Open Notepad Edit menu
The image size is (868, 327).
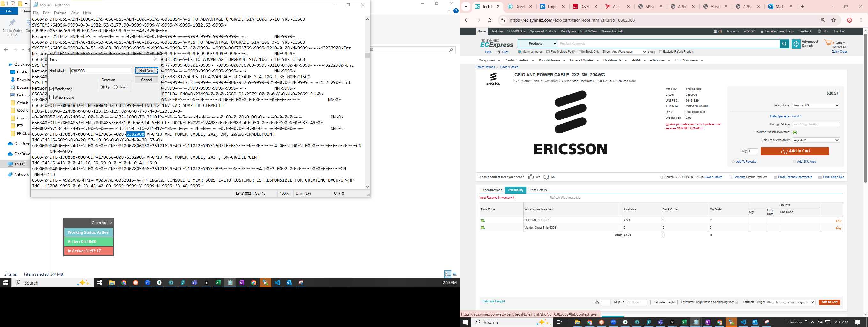point(46,13)
